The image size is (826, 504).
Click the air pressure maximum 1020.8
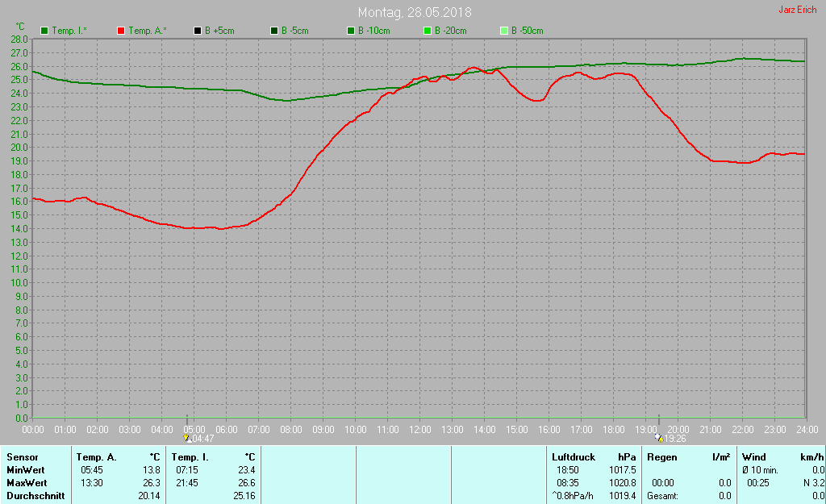623,482
